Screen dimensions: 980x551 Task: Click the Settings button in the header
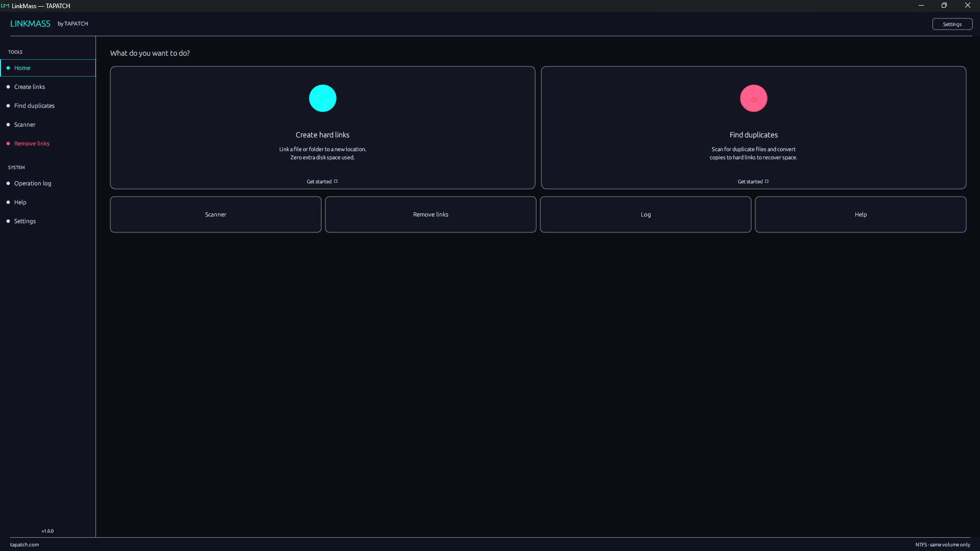pos(952,24)
